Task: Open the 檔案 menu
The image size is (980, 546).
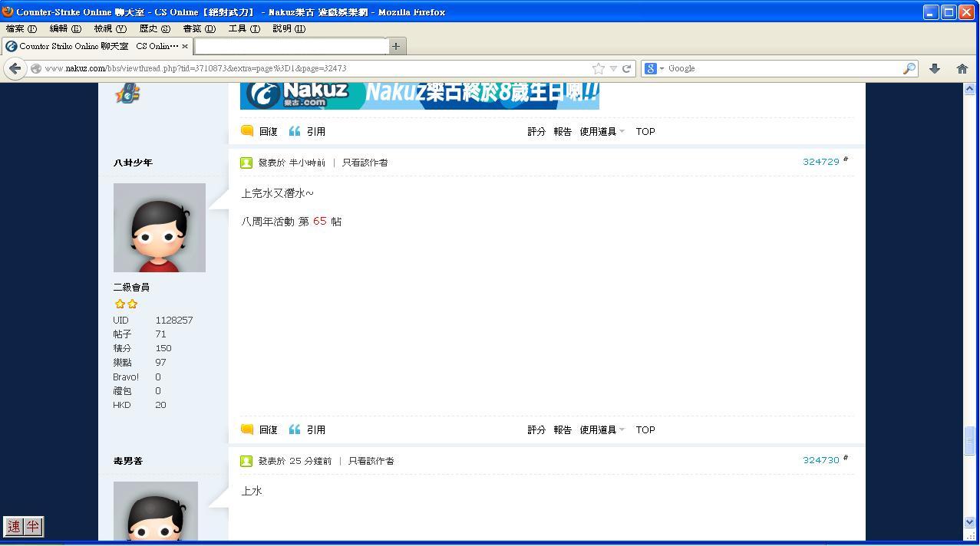Action: (21, 28)
